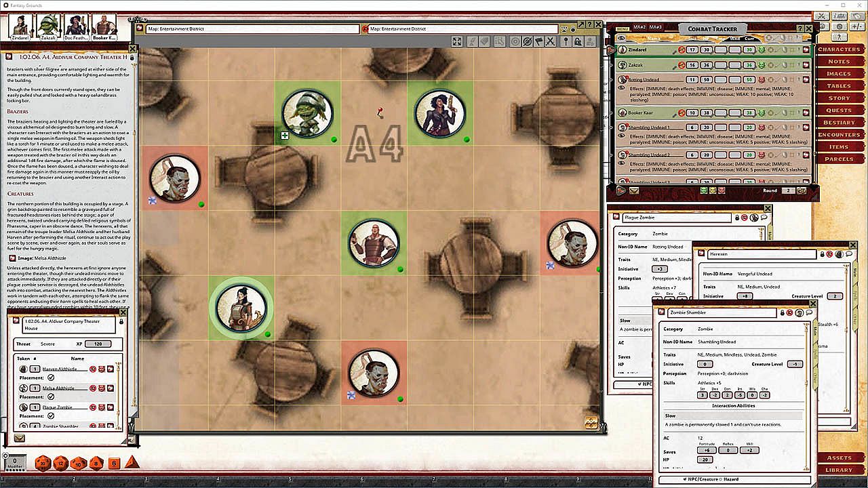The width and height of the screenshot is (868, 488).
Task: Roll the d8 die
Action: [96, 464]
